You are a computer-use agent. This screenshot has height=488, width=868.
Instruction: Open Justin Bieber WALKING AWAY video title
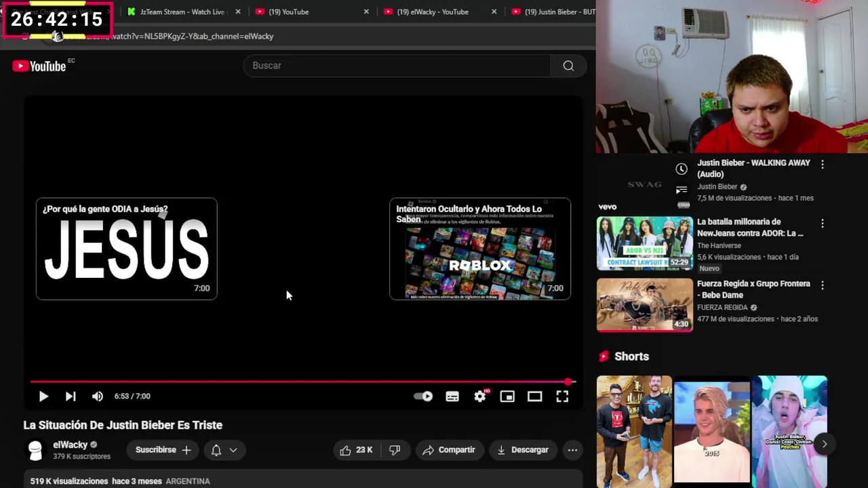pyautogui.click(x=753, y=168)
